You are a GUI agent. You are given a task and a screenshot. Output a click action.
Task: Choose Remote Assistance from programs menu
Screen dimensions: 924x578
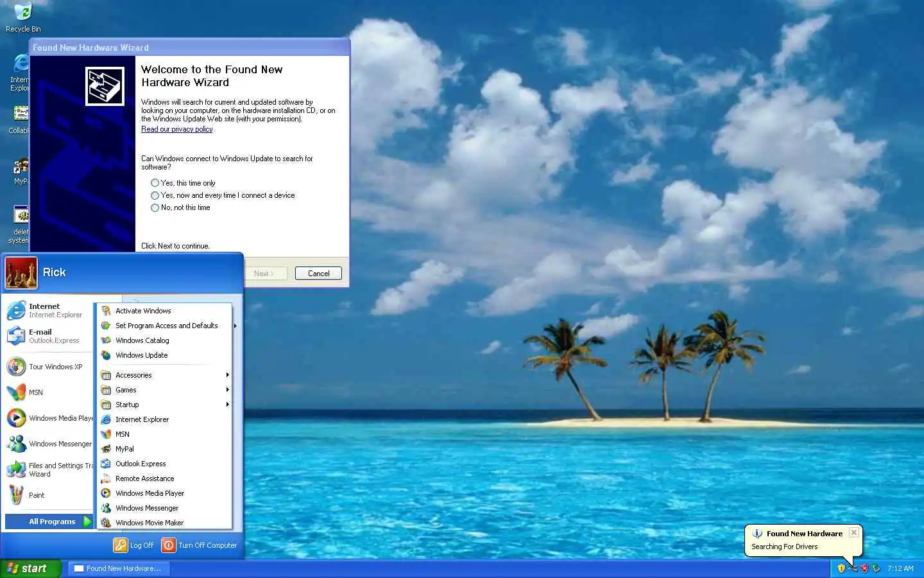[164, 478]
